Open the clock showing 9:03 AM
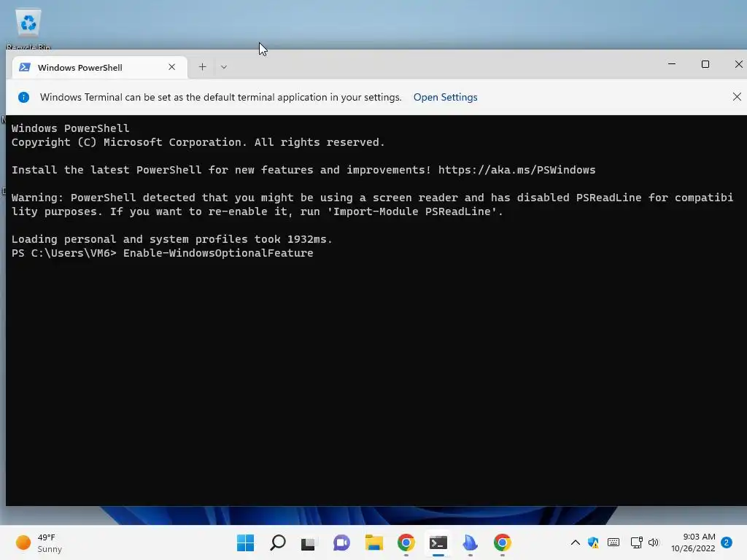The image size is (747, 560). (x=693, y=542)
